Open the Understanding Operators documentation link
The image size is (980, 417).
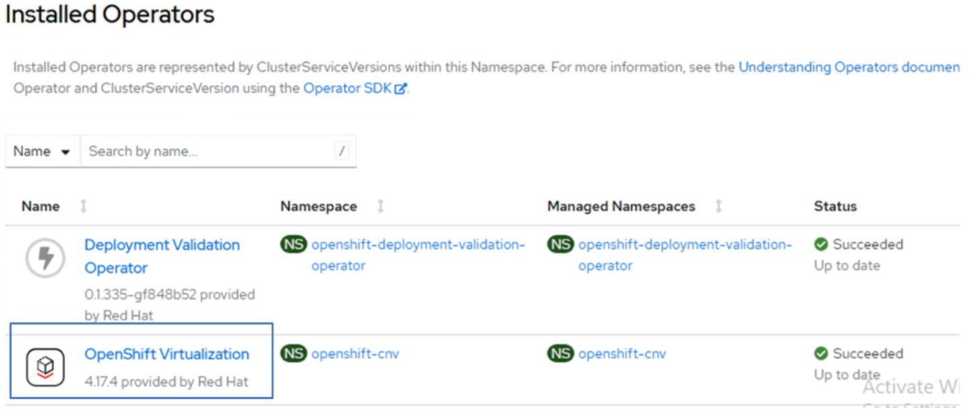point(849,67)
